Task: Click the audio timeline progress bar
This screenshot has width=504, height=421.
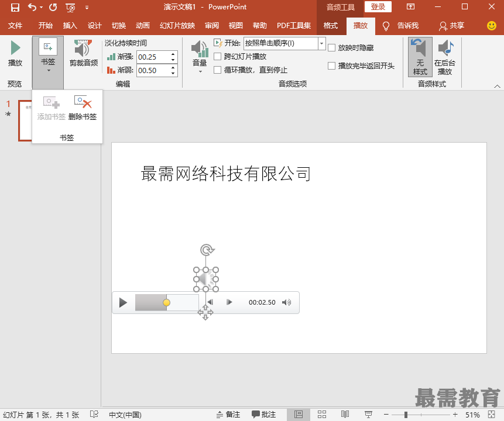Action: tap(167, 302)
